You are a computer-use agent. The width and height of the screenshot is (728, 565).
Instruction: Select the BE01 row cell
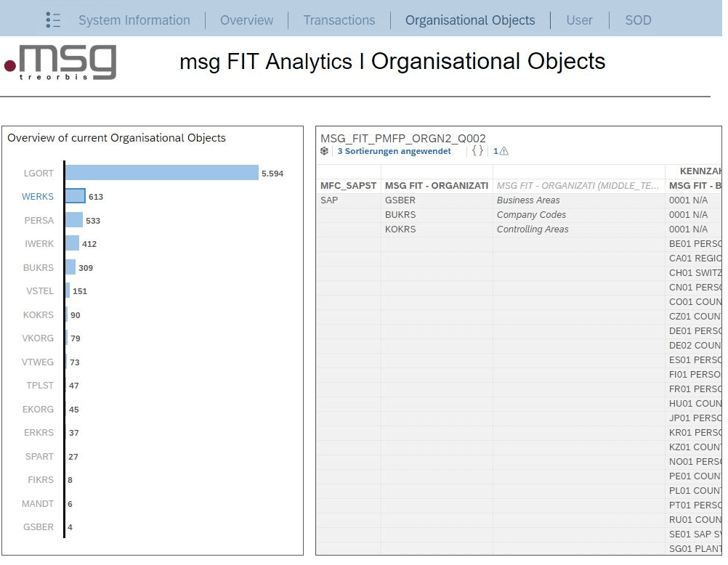(695, 244)
